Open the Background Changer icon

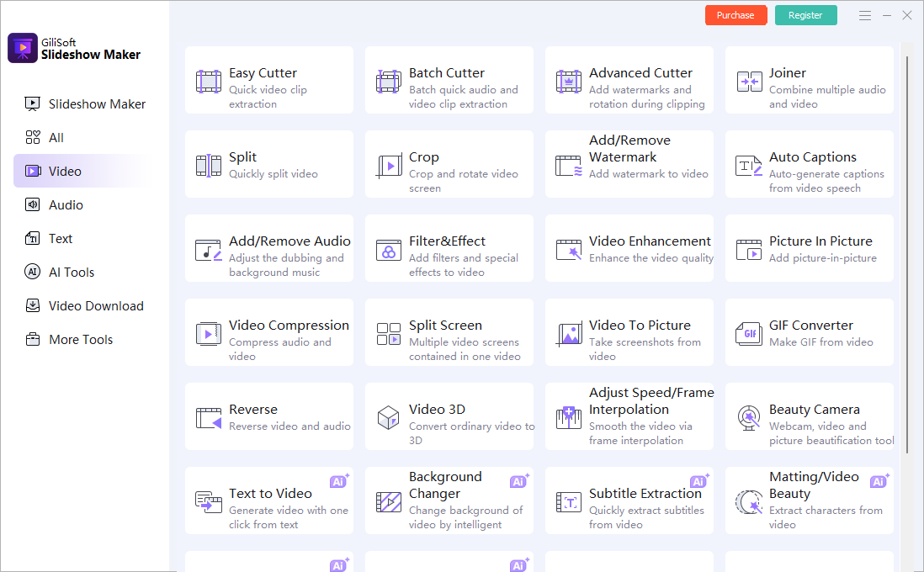pos(389,502)
